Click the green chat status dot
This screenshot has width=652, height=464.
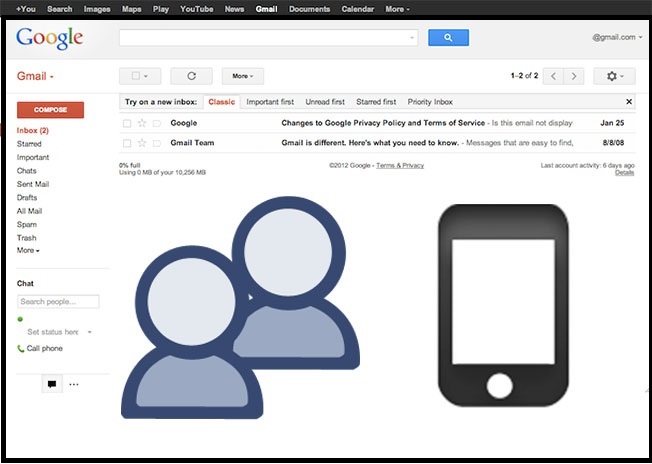pos(20,319)
